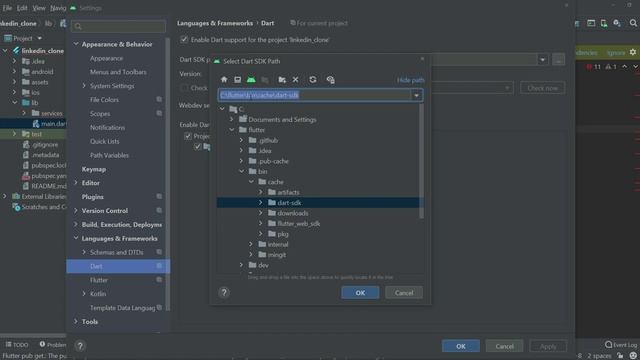
Task: Open gear settings on the dependencies banner
Action: point(633,52)
